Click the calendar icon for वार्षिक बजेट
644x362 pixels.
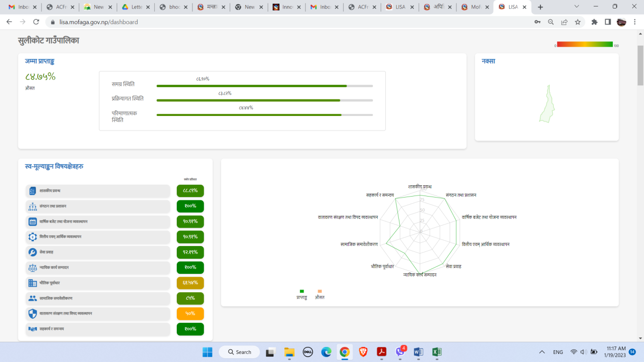pyautogui.click(x=33, y=222)
